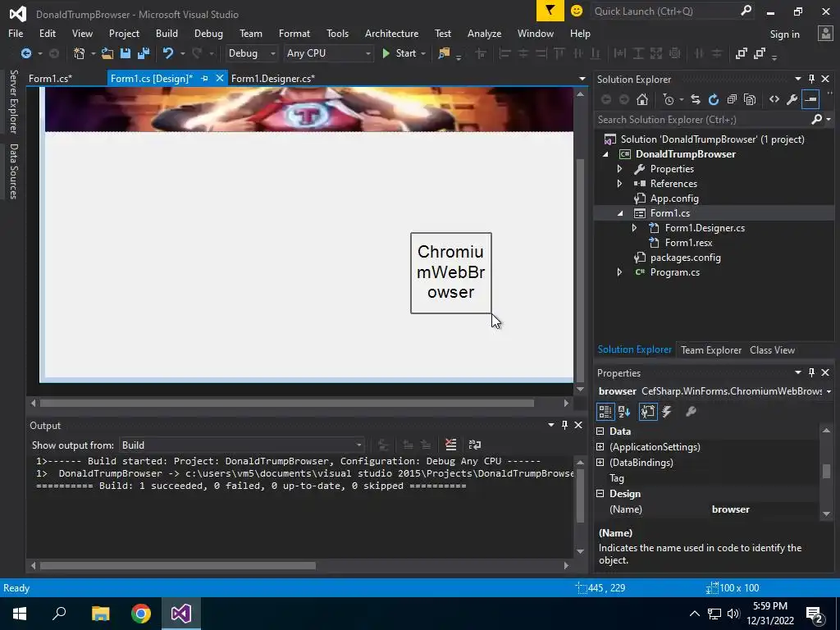
Task: Click the Solution Explorer search magnifier icon
Action: 816,120
